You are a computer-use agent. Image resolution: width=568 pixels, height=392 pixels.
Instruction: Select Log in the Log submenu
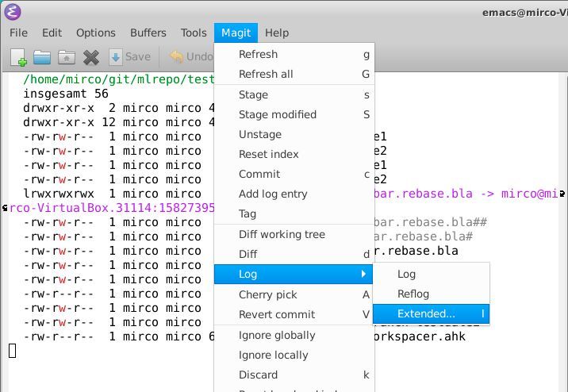[431, 274]
